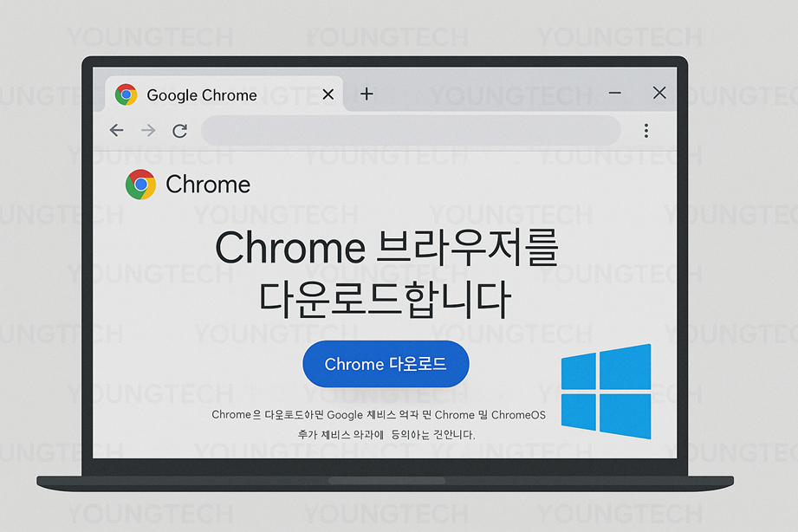
Task: Click the address bar field
Action: [x=411, y=130]
